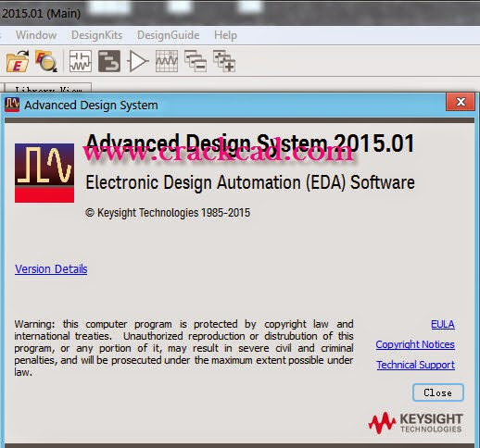Open the Copyright Notices link
Viewport: 480px width, 448px height.
pyautogui.click(x=415, y=344)
